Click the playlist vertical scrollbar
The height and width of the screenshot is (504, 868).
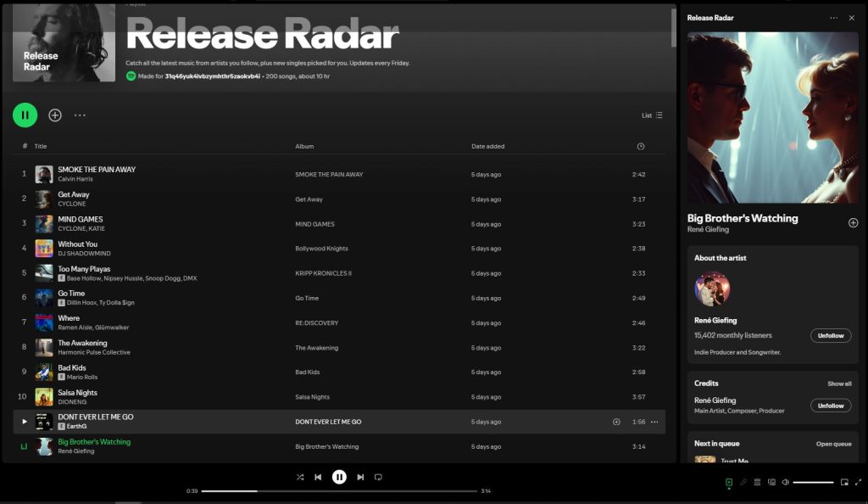click(x=673, y=28)
